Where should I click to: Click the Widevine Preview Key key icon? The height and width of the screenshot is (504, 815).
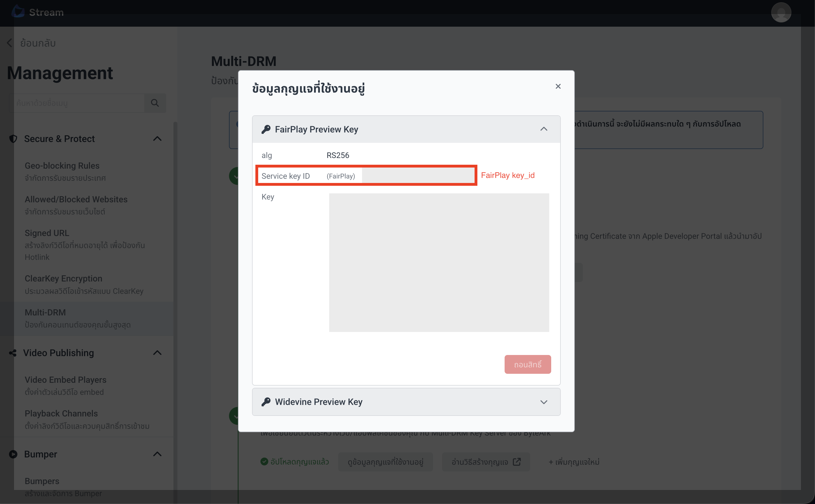click(266, 402)
